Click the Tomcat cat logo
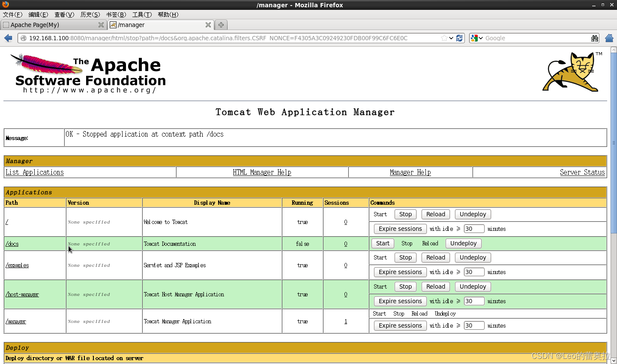Screen dimensions: 617x364 point(572,72)
